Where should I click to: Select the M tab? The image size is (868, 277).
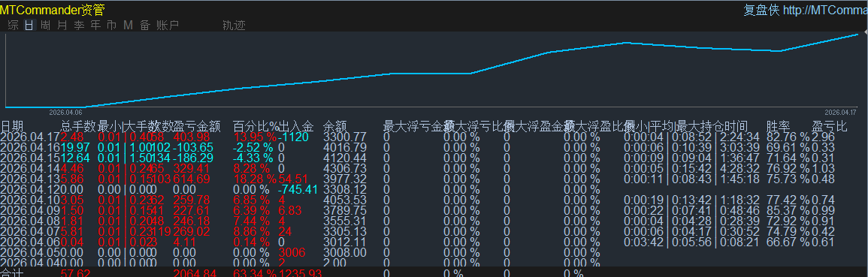[x=128, y=25]
